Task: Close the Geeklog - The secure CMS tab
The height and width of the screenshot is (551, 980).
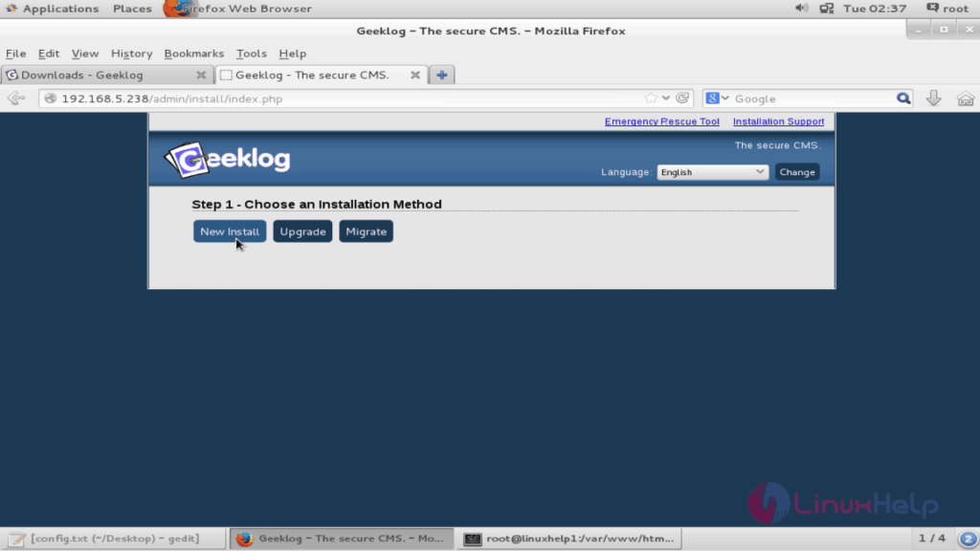Action: 415,75
